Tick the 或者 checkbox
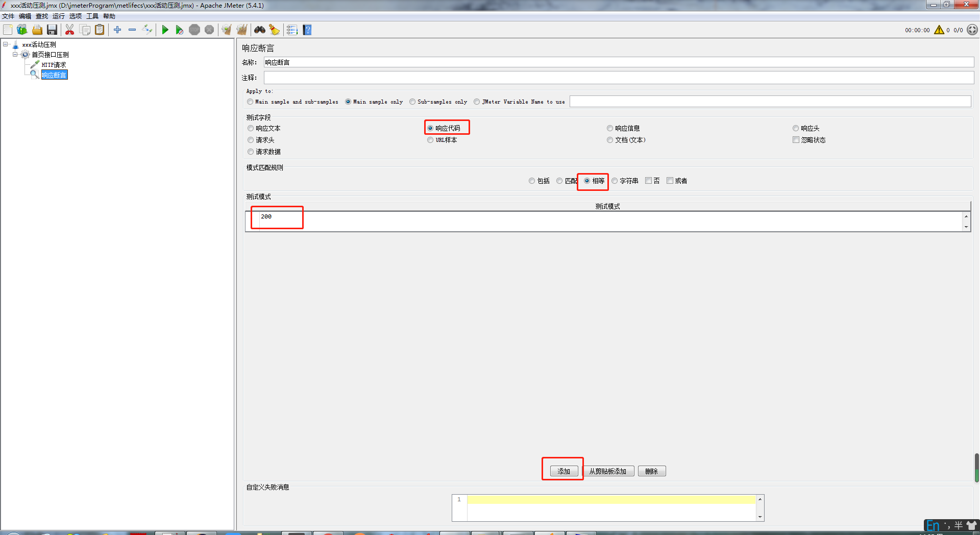This screenshot has height=535, width=980. coord(677,181)
